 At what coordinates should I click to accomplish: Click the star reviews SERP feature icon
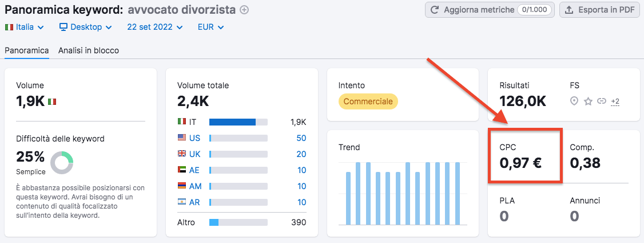coord(588,101)
